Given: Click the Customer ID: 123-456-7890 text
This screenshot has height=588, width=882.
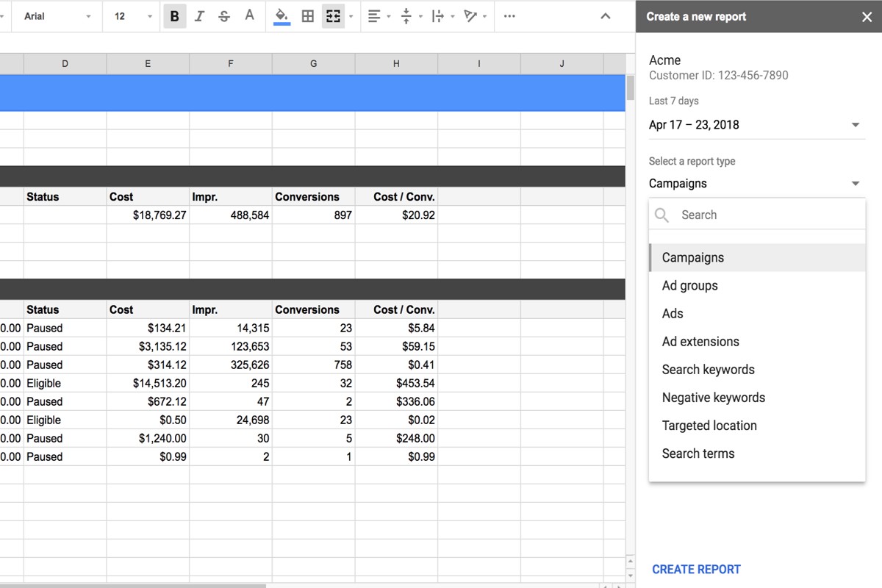Looking at the screenshot, I should tap(719, 76).
